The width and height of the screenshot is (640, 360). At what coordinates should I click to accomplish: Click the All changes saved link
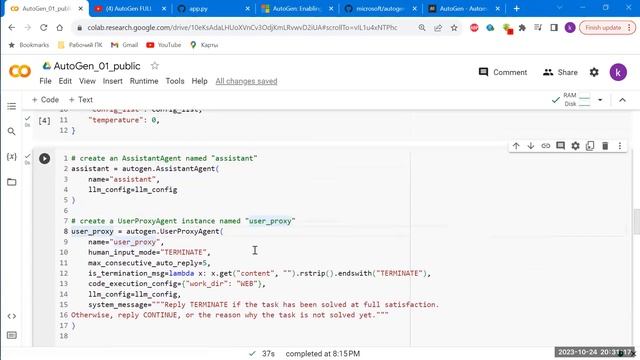point(246,81)
